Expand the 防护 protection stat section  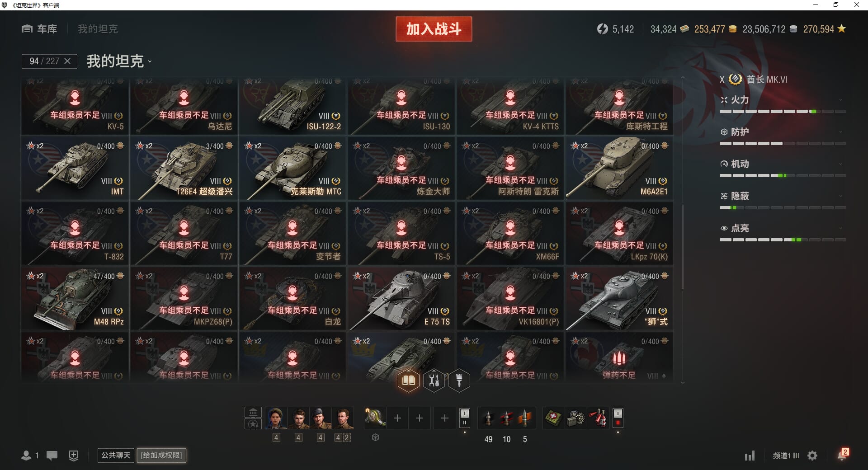[x=783, y=132]
